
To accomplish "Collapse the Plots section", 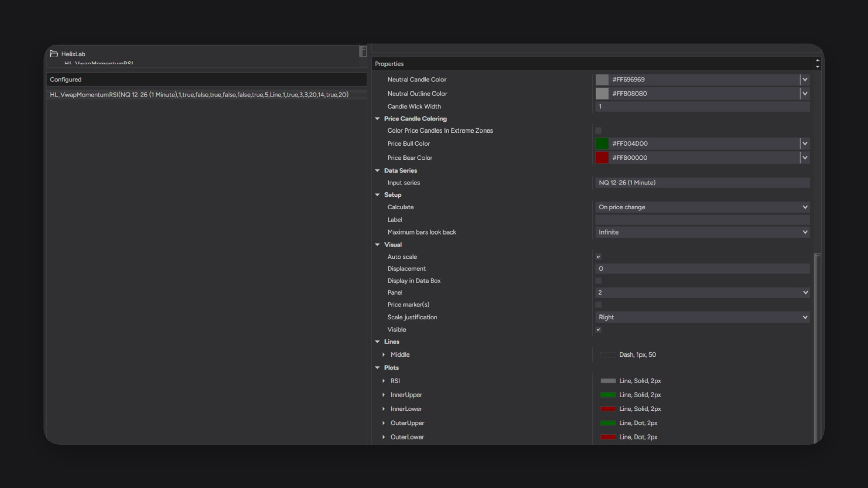I will coord(377,368).
